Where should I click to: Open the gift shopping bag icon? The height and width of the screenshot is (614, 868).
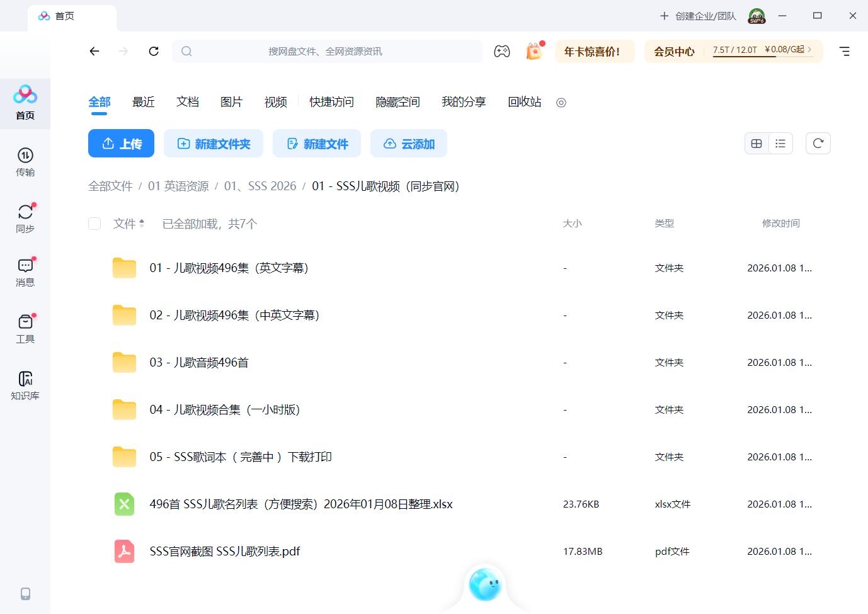(534, 51)
